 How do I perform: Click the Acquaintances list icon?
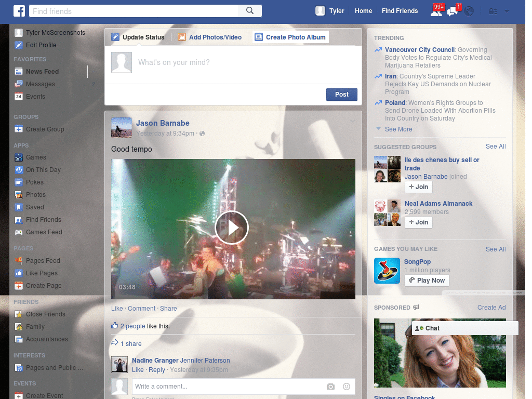[19, 339]
